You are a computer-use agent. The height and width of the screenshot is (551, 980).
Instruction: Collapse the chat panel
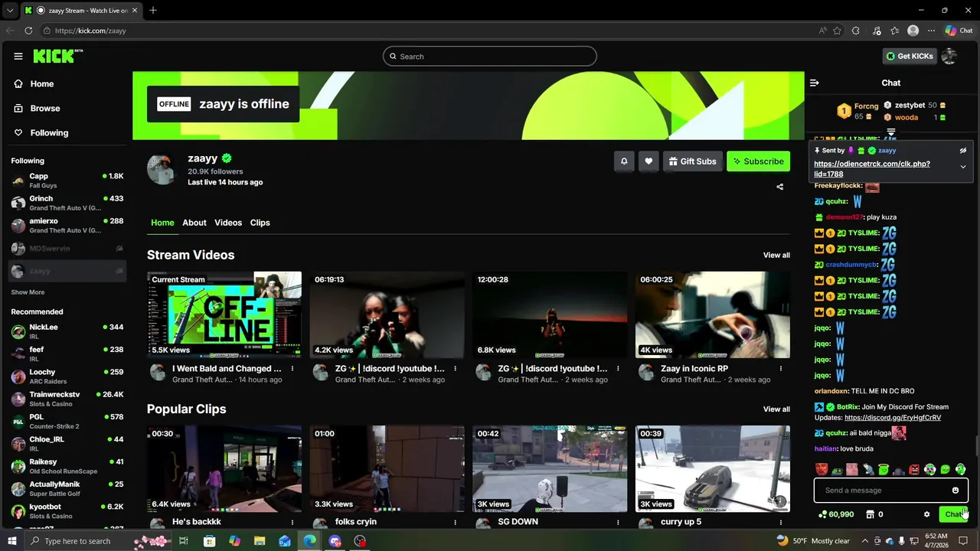pyautogui.click(x=815, y=83)
